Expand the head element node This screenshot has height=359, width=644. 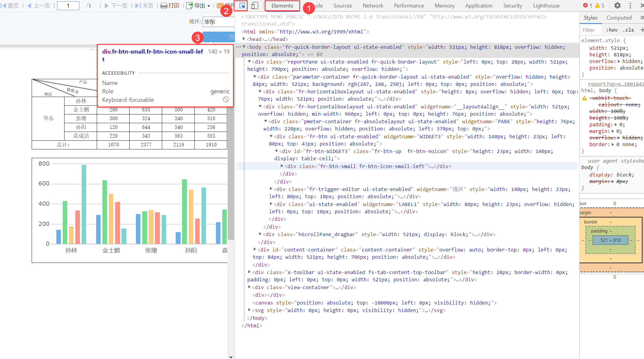[244, 39]
